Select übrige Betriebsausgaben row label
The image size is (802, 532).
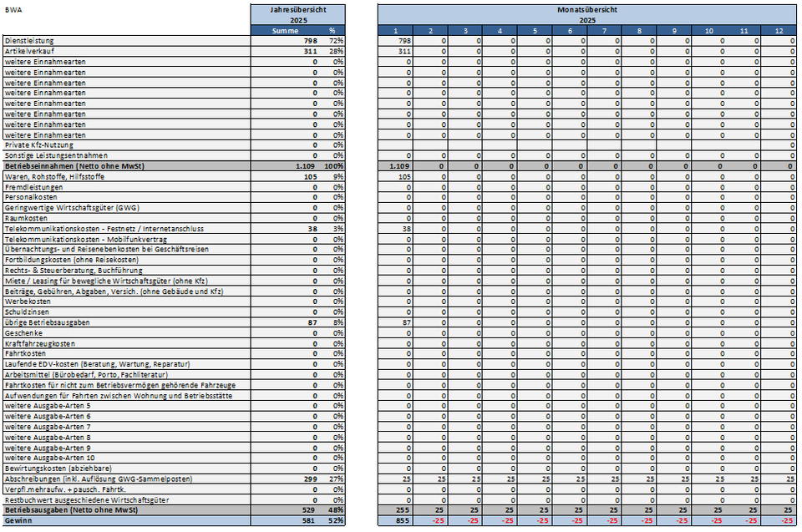click(47, 322)
